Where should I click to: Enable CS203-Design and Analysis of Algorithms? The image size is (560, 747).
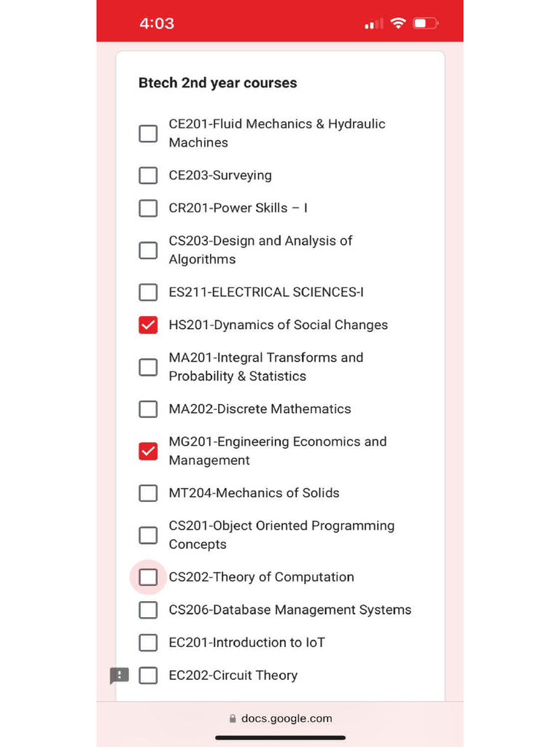click(x=148, y=250)
